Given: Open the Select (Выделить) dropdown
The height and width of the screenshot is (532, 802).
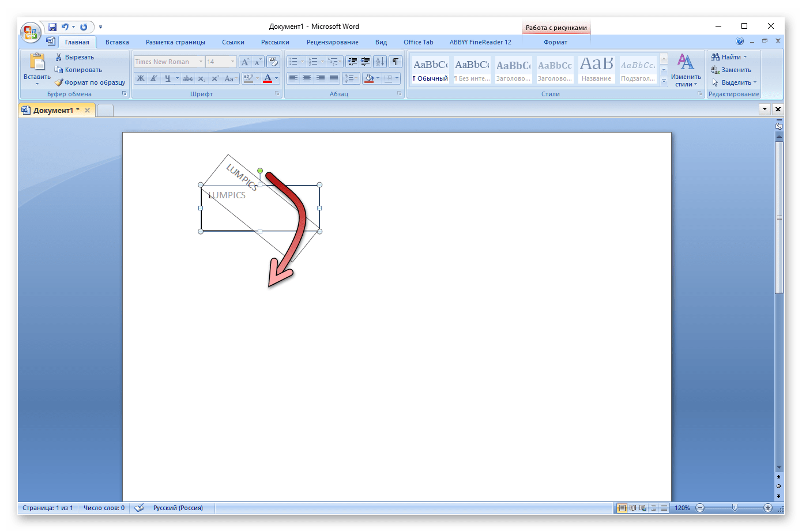Looking at the screenshot, I should (x=735, y=82).
